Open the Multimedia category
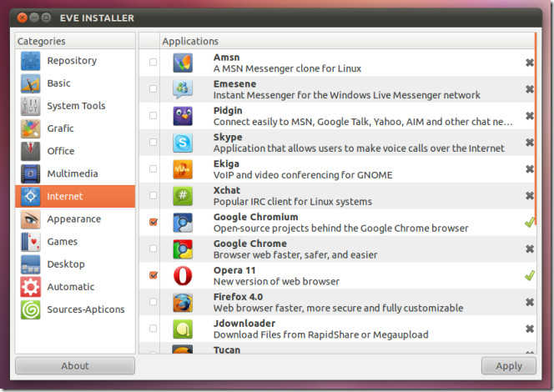554x392 pixels. click(75, 173)
